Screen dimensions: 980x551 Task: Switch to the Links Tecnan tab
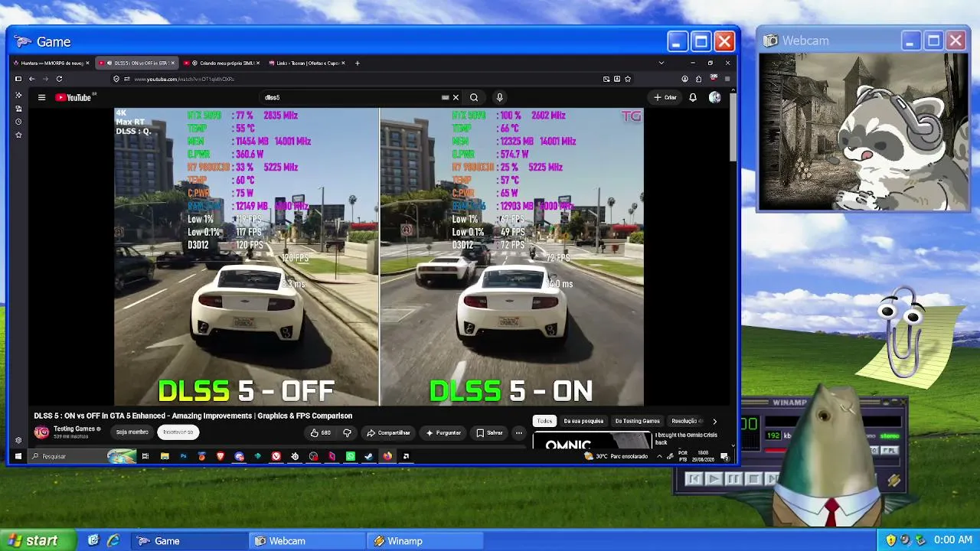tap(306, 63)
